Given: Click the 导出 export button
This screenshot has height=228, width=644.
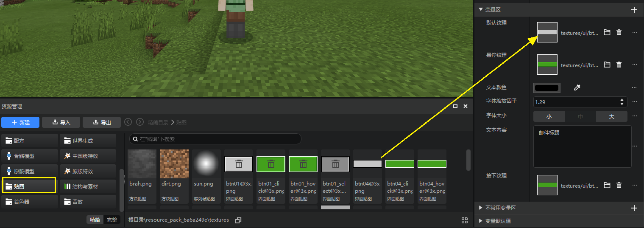Looking at the screenshot, I should pyautogui.click(x=102, y=122).
